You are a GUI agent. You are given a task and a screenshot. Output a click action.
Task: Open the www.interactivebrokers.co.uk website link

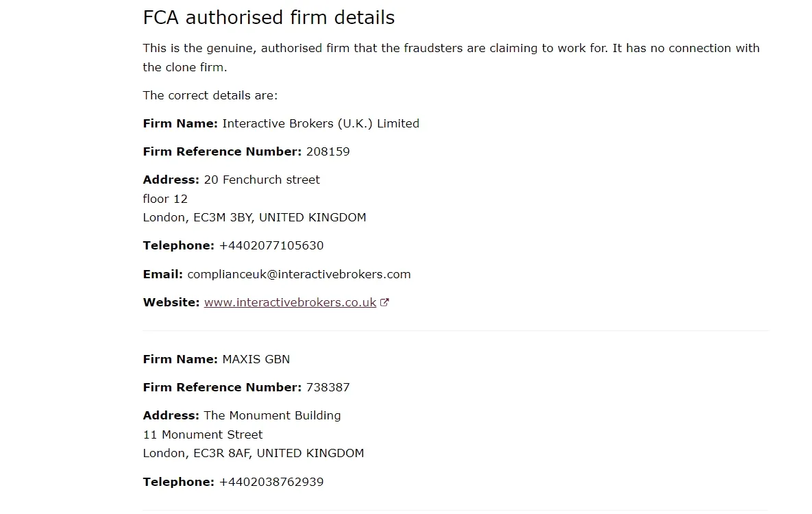coord(290,303)
